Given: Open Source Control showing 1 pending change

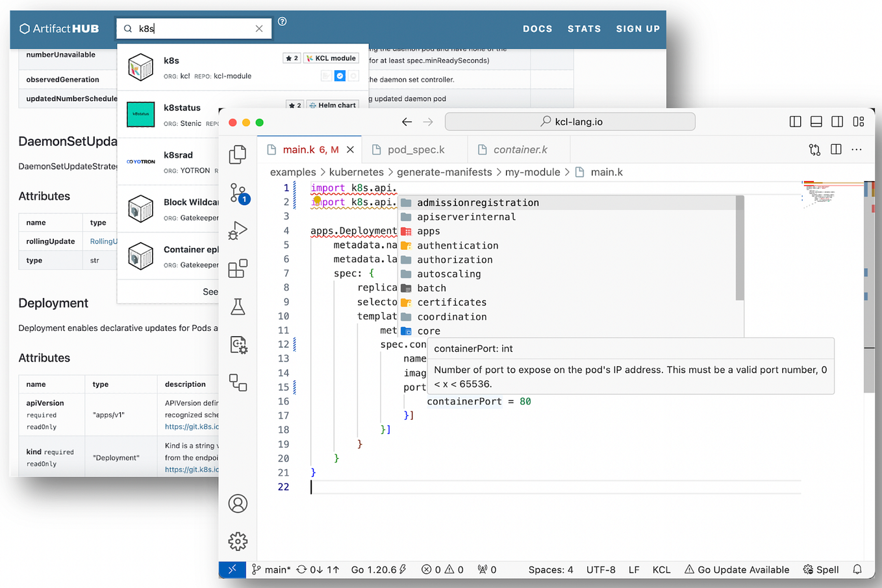Looking at the screenshot, I should click(x=238, y=193).
